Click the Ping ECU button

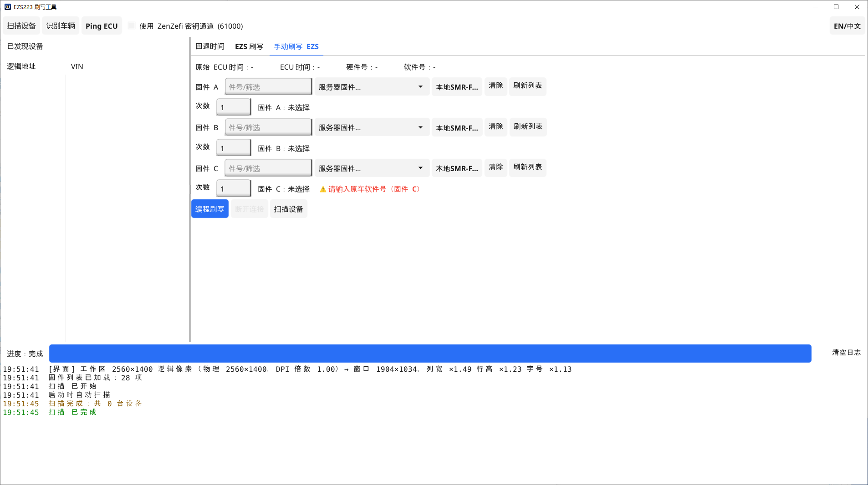coord(102,26)
